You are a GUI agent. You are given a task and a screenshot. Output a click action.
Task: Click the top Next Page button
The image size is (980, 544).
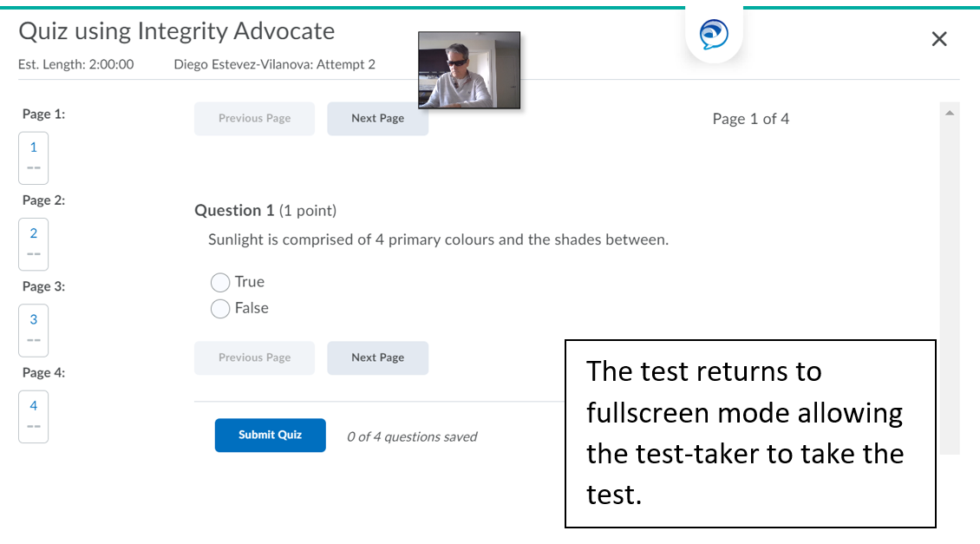[x=377, y=119]
